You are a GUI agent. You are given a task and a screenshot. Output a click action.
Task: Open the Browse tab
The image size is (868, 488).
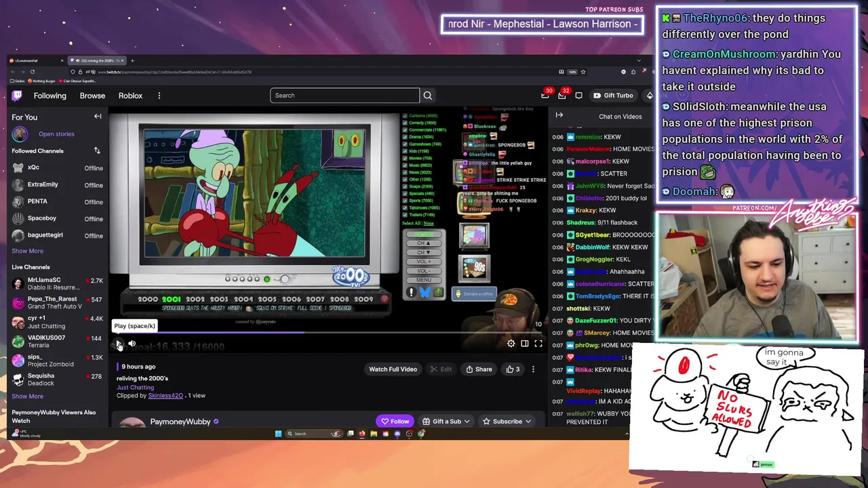click(x=92, y=96)
